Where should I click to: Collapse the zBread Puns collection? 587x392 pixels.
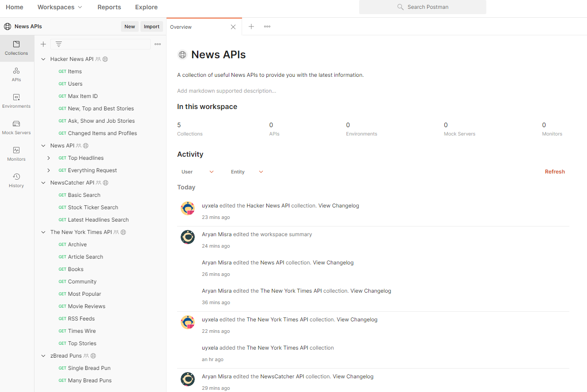click(x=43, y=356)
